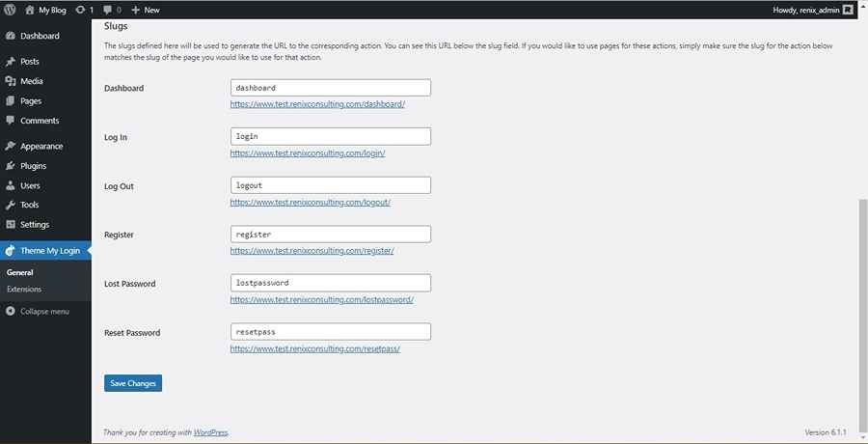Screen dimensions: 868x444
Task: Click the Version 6.1.1 text
Action: [826, 432]
